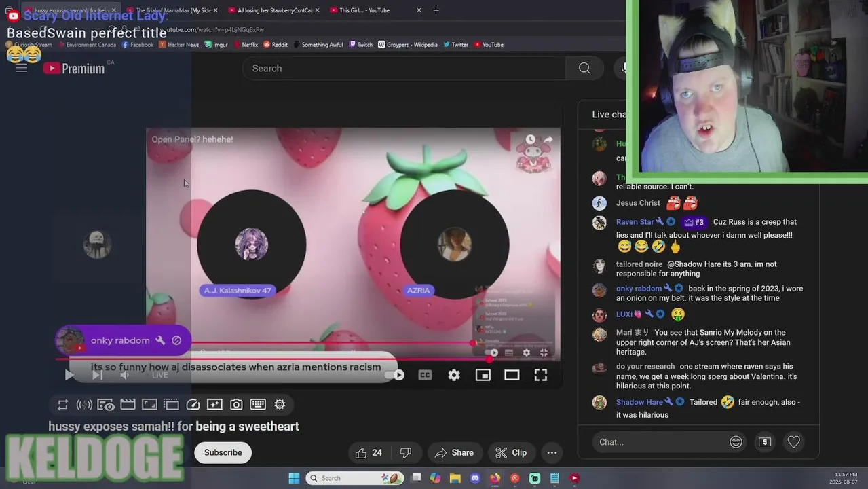Click the 'do your research' chat username
This screenshot has width=868, height=489.
point(645,366)
